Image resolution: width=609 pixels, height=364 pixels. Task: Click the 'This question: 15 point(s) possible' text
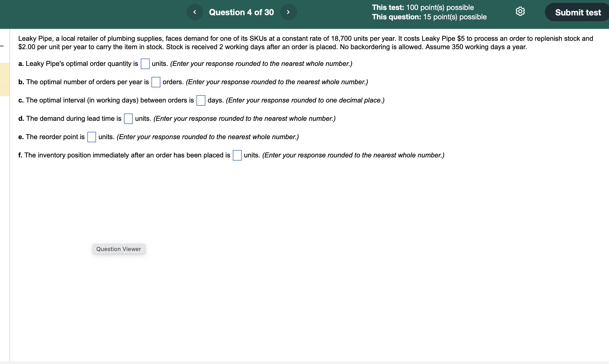click(429, 17)
